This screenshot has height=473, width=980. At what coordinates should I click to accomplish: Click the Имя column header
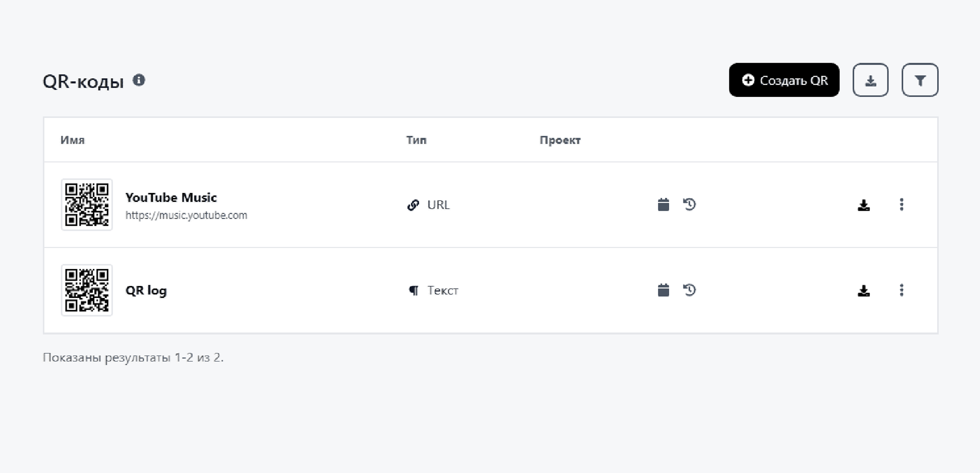point(72,140)
